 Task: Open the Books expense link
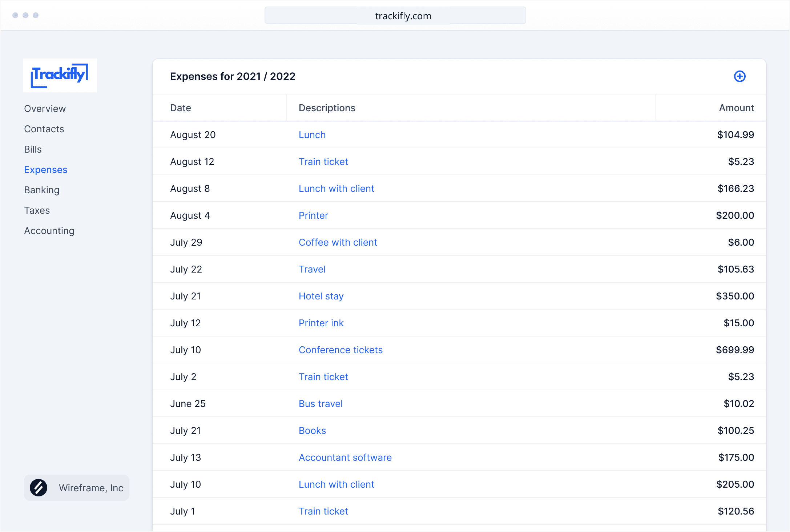point(313,431)
